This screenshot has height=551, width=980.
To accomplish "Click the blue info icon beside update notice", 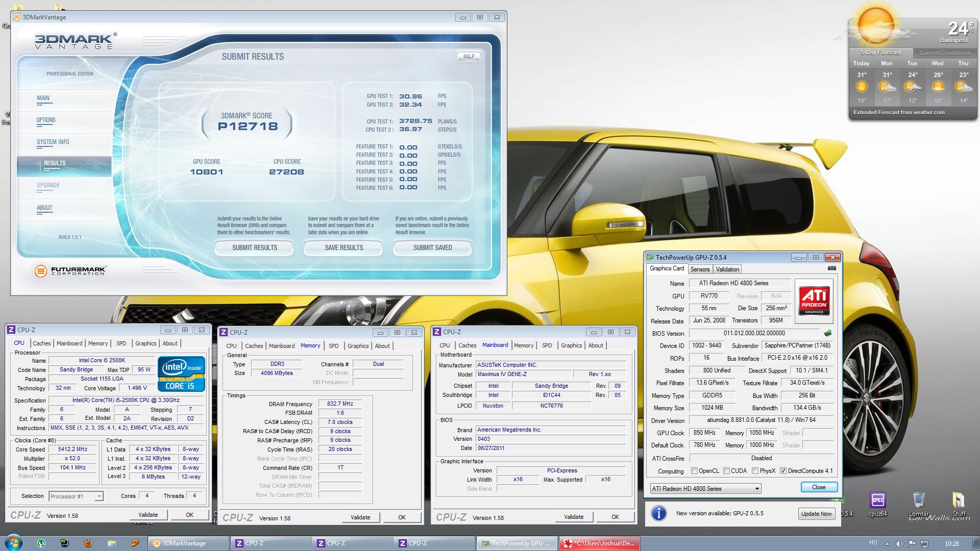I will 659,513.
